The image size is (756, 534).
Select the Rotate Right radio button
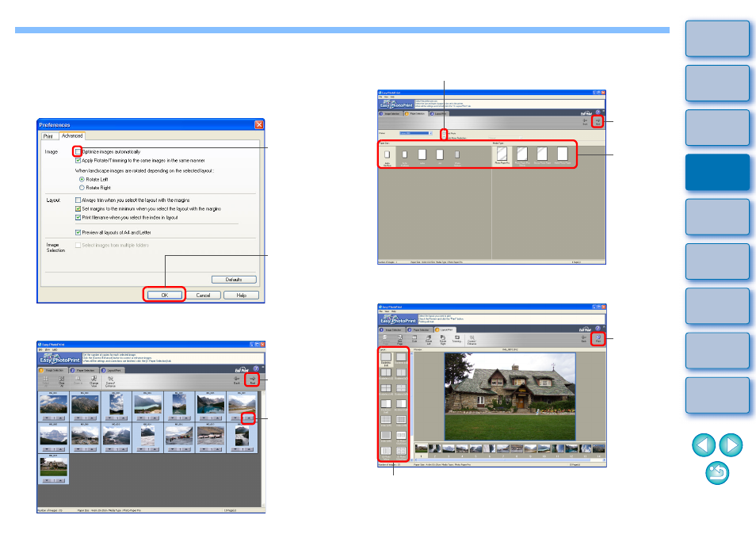click(x=82, y=188)
